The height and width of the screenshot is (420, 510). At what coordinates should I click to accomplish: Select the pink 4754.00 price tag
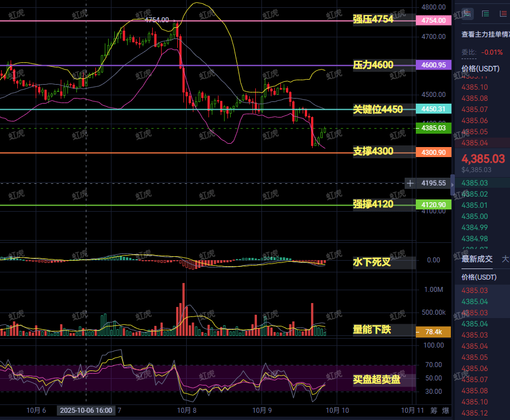tap(434, 21)
